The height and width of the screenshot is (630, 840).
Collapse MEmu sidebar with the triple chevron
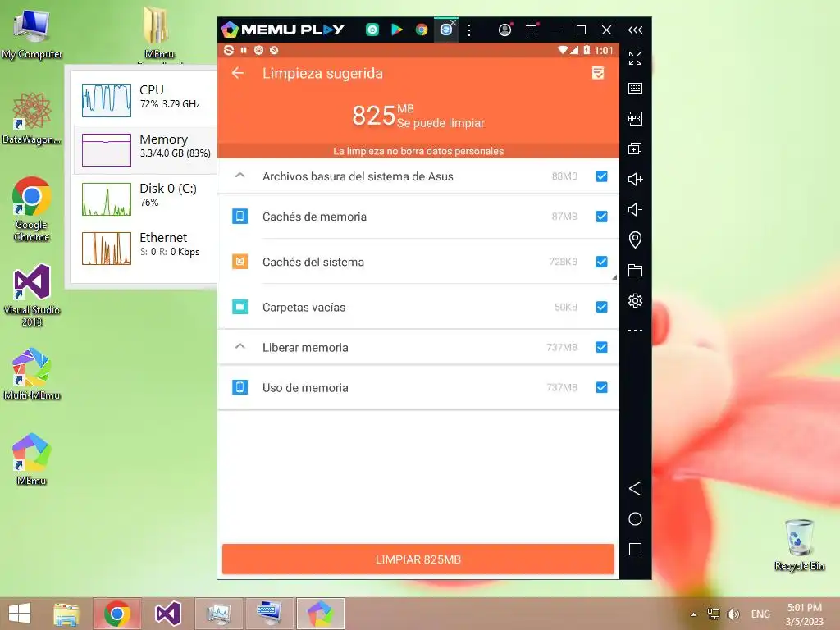coord(636,30)
